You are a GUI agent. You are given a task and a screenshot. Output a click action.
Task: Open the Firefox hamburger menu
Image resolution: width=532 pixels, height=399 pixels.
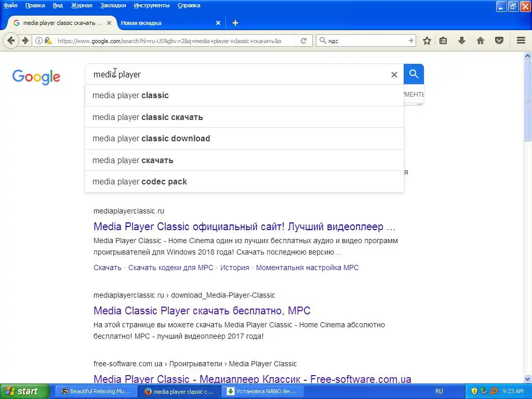point(521,41)
